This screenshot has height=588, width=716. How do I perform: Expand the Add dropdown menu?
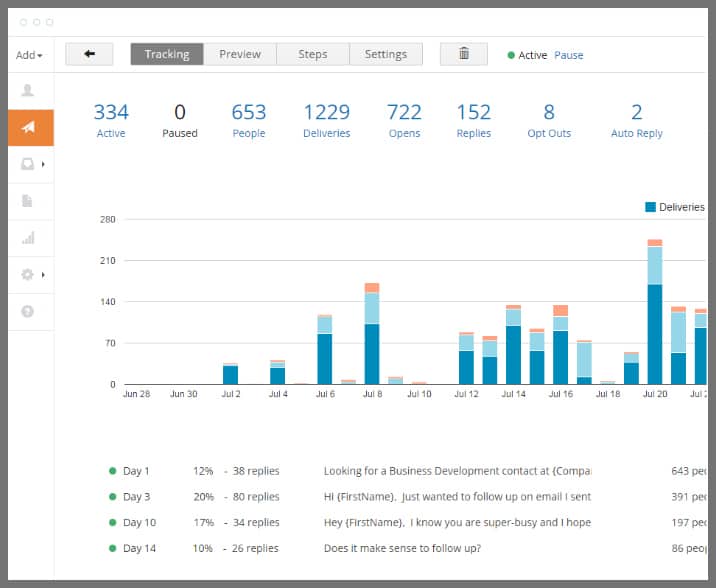29,55
